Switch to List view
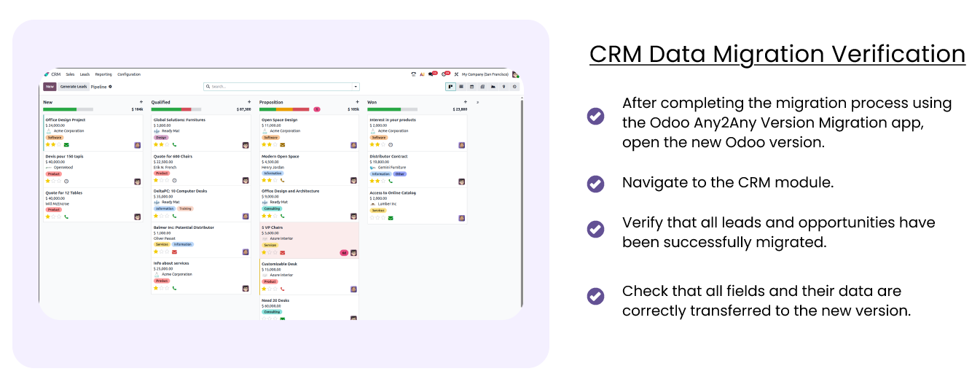 (461, 87)
